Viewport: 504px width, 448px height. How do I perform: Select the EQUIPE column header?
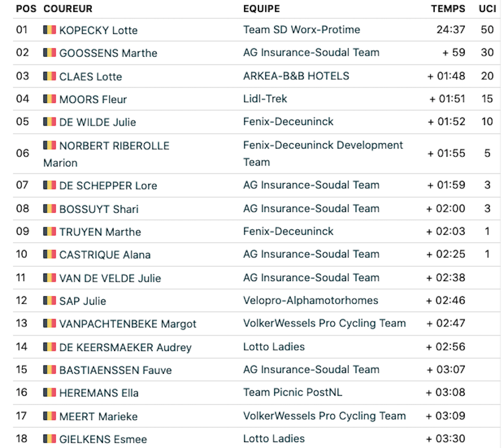261,9
